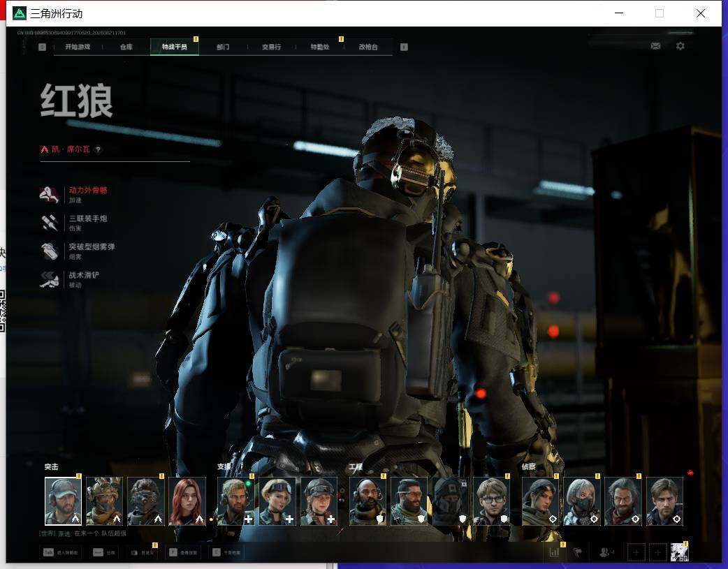Select bearded support operator with headset

(x=236, y=501)
